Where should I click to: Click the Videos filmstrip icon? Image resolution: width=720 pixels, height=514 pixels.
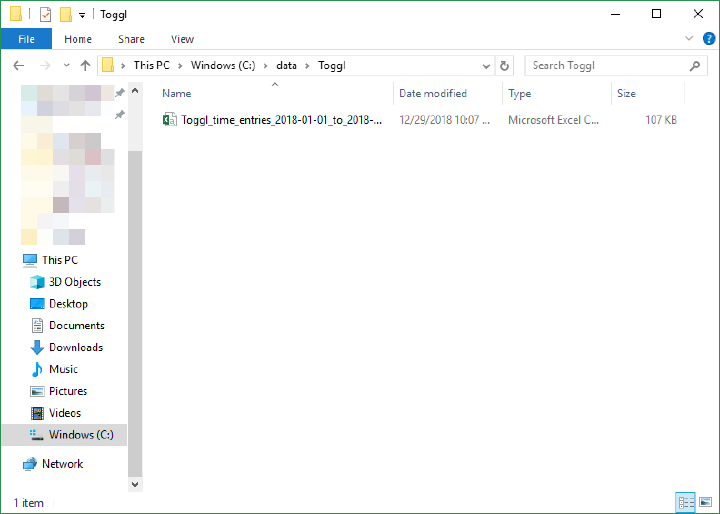(x=37, y=413)
